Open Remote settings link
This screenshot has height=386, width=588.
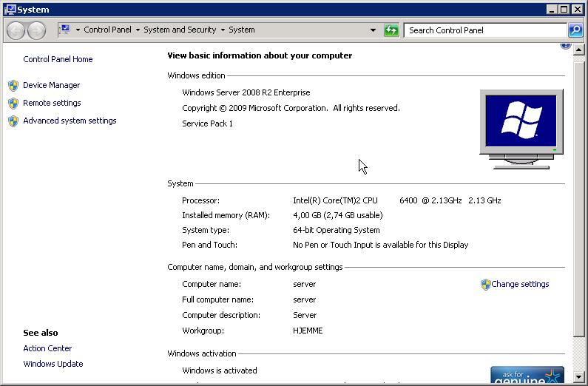click(52, 103)
